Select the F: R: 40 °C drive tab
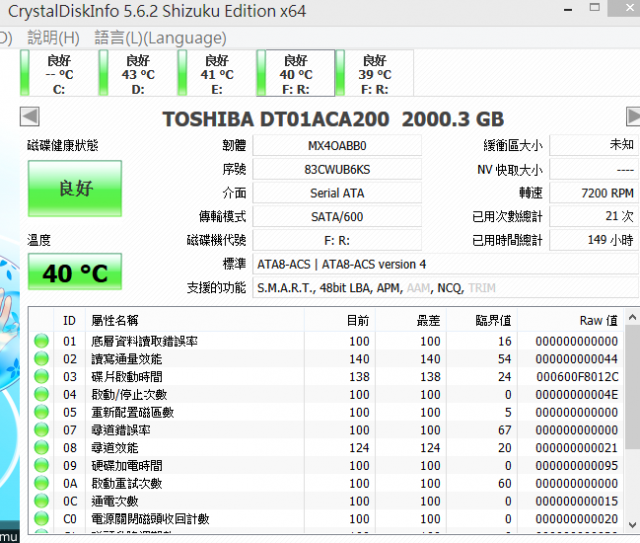640x543 pixels. point(296,73)
